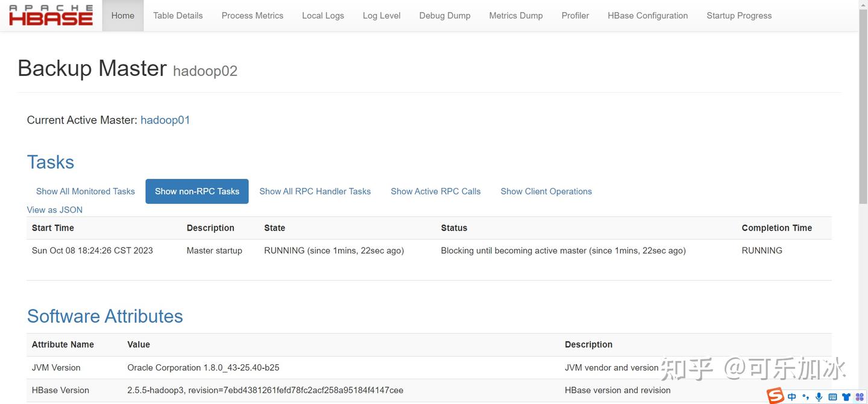
Task: Open the IME toolbox grid icon
Action: click(859, 397)
